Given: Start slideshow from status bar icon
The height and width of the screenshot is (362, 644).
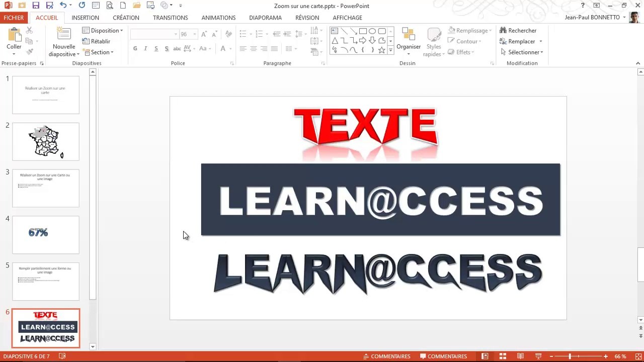Looking at the screenshot, I should (x=538, y=356).
